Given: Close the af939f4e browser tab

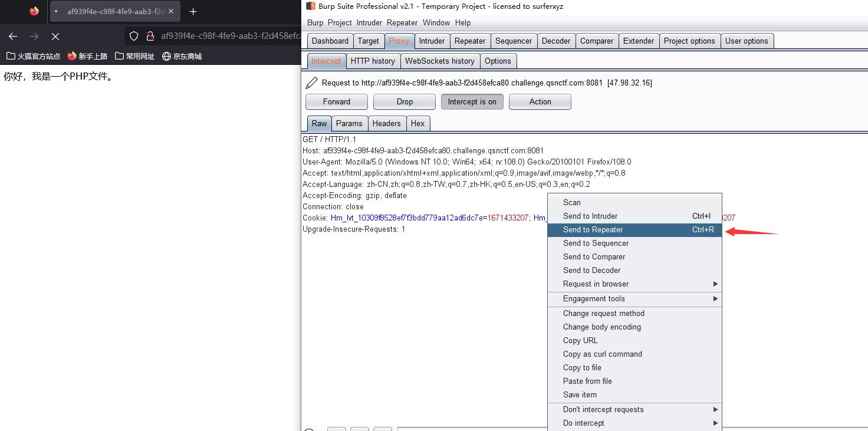Looking at the screenshot, I should point(171,11).
